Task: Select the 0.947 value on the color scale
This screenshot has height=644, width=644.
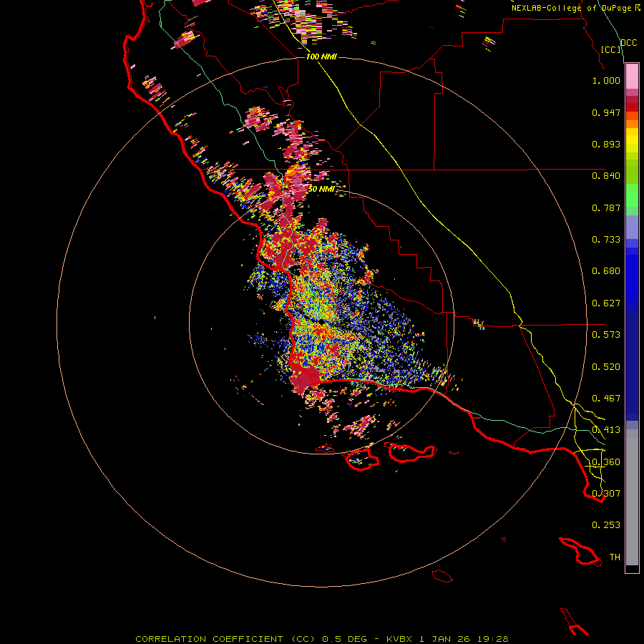Action: [606, 112]
